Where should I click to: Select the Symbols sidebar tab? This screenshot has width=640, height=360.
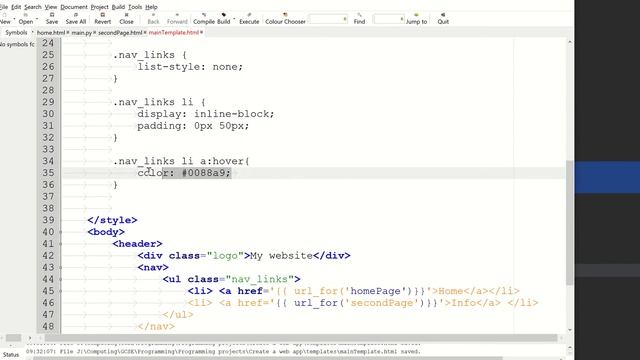point(16,32)
